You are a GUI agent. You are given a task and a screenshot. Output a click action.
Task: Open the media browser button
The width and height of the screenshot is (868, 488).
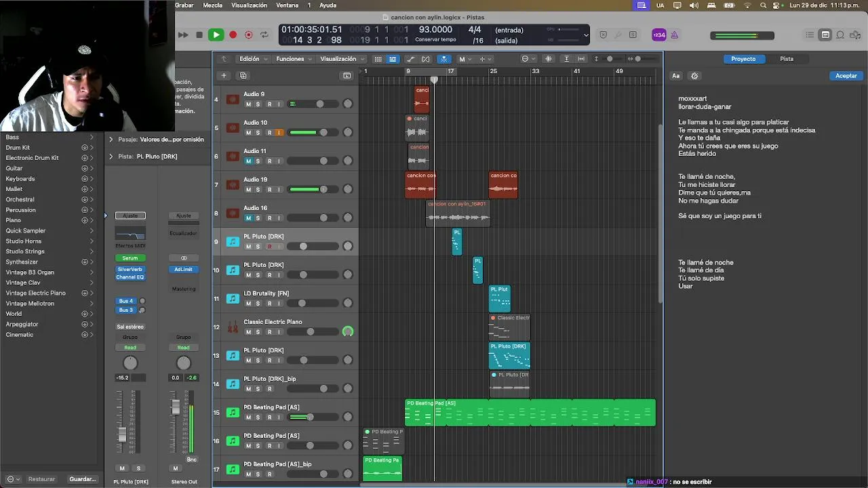[855, 35]
